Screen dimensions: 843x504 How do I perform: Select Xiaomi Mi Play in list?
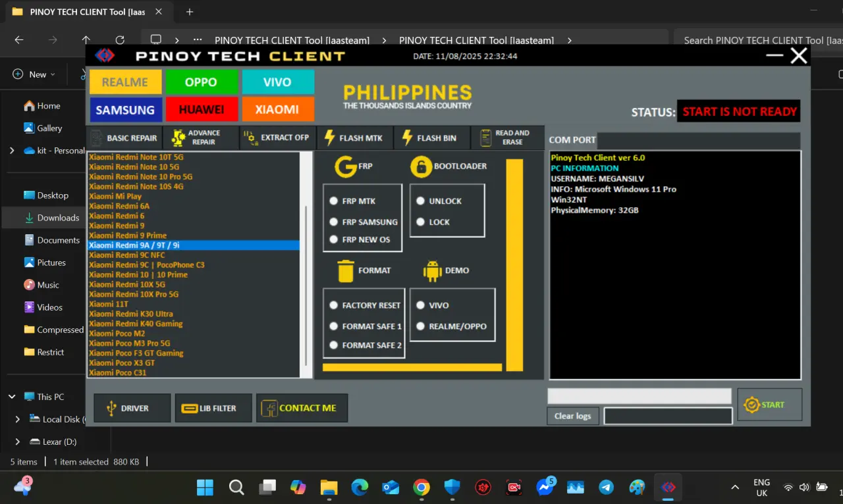pos(193,196)
